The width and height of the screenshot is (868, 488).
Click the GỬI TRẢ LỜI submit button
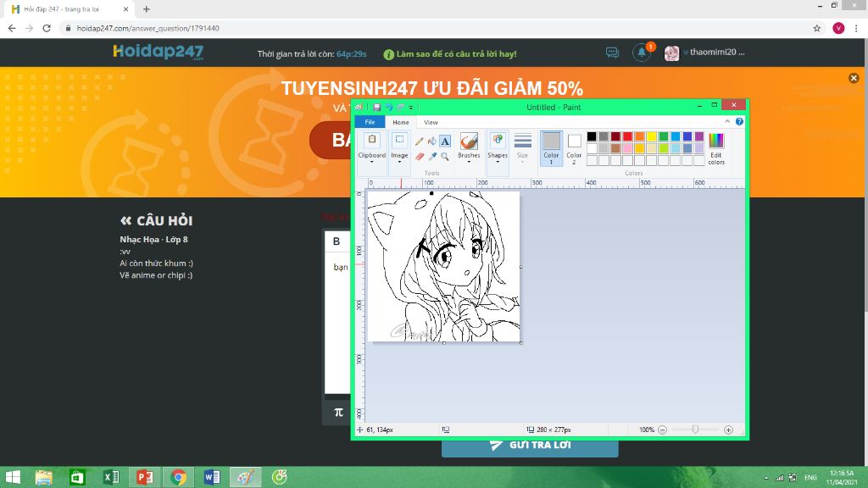(x=530, y=446)
